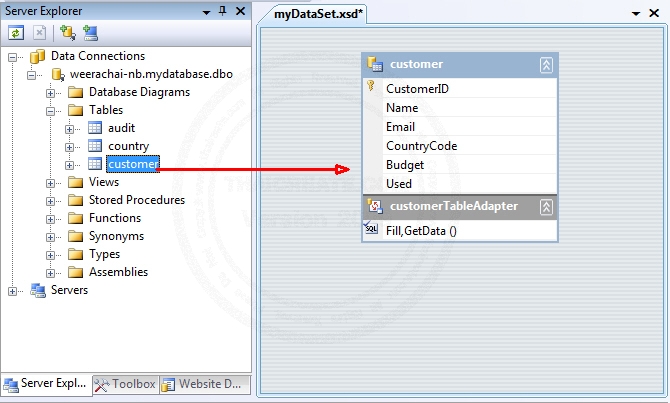
Task: Click the customer table icon in tree
Action: (x=95, y=164)
